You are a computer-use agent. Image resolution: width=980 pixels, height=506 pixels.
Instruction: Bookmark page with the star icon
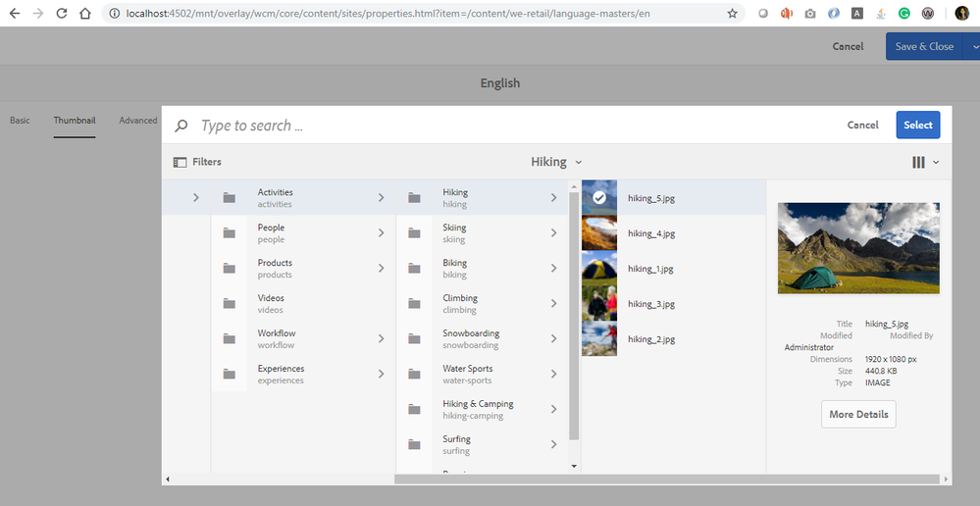click(x=732, y=13)
